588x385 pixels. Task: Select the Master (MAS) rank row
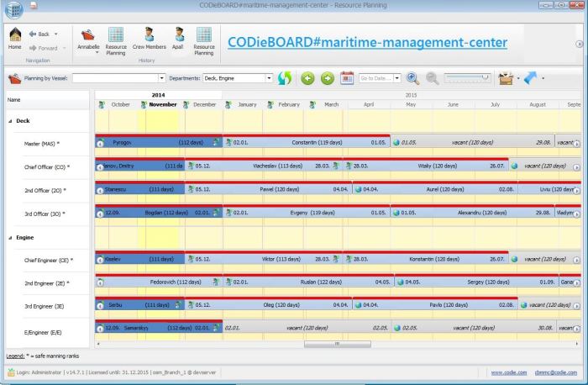pos(42,144)
